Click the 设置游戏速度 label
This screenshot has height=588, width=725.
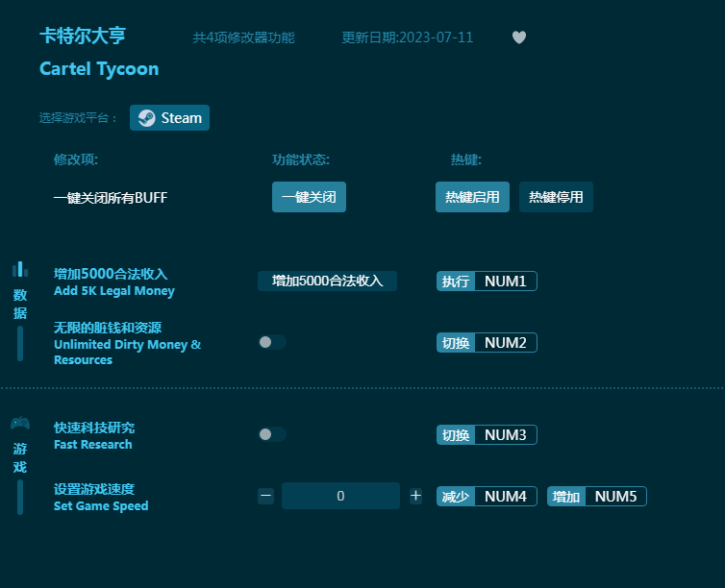click(94, 489)
